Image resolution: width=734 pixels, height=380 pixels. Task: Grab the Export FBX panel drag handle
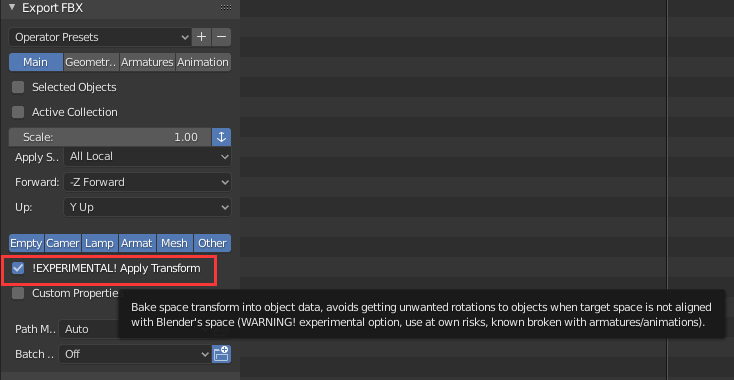click(x=226, y=7)
